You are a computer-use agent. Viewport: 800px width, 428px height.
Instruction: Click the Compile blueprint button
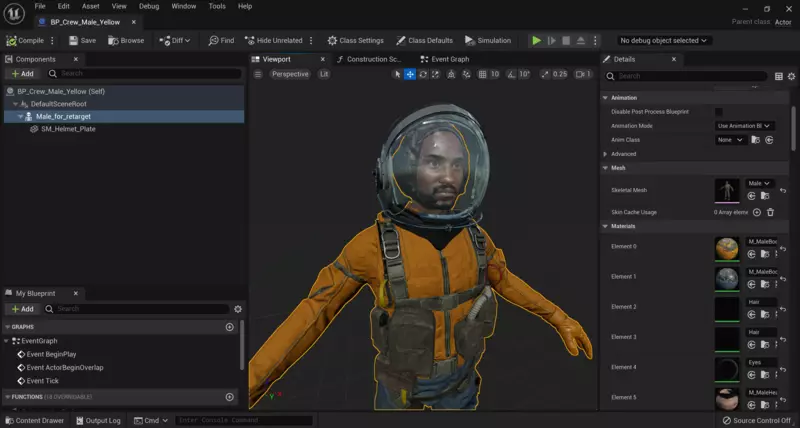click(x=26, y=40)
